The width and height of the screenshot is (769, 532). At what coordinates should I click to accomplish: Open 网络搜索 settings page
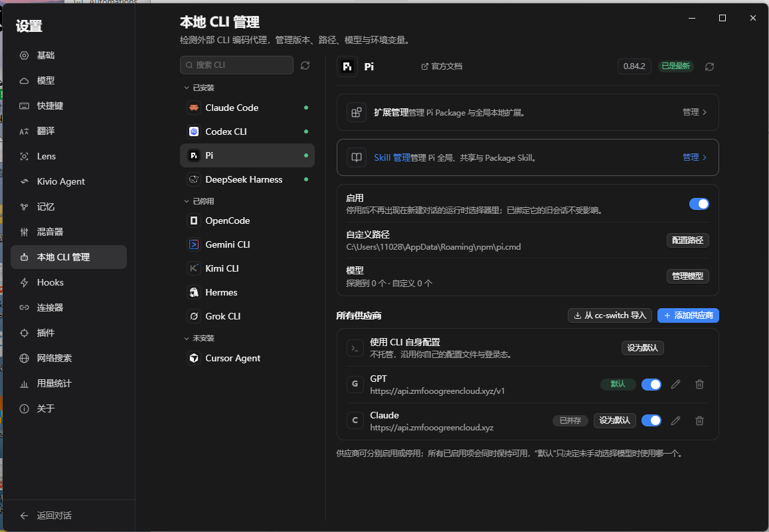(68, 358)
